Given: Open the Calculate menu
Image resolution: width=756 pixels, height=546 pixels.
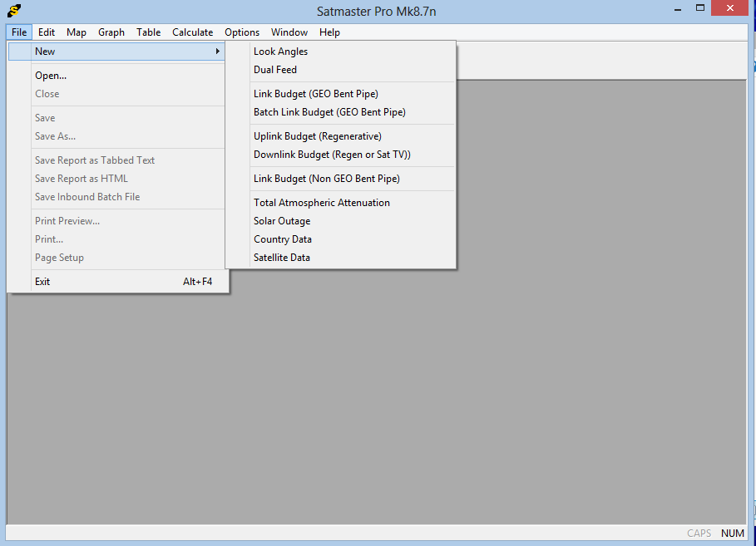Looking at the screenshot, I should coord(192,32).
